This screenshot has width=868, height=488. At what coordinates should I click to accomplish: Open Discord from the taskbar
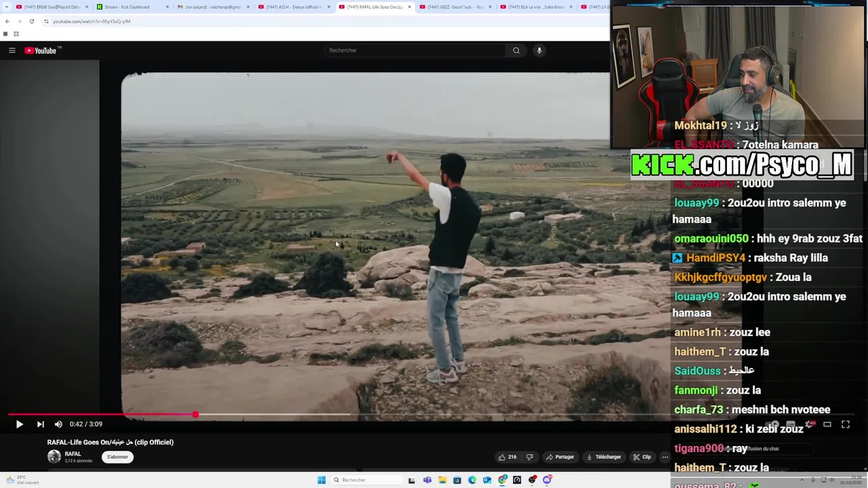(x=547, y=480)
